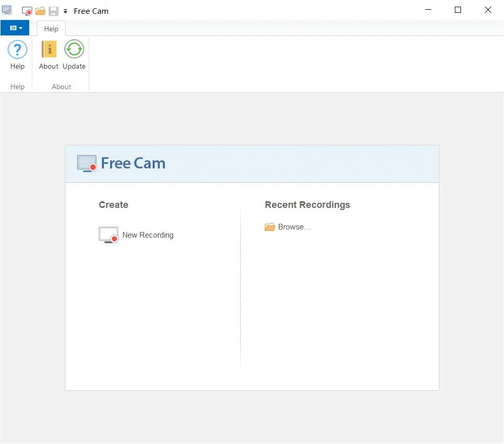Click the question mark Help icon in ribbon
Viewport: 504px width, 444px height.
click(x=17, y=50)
